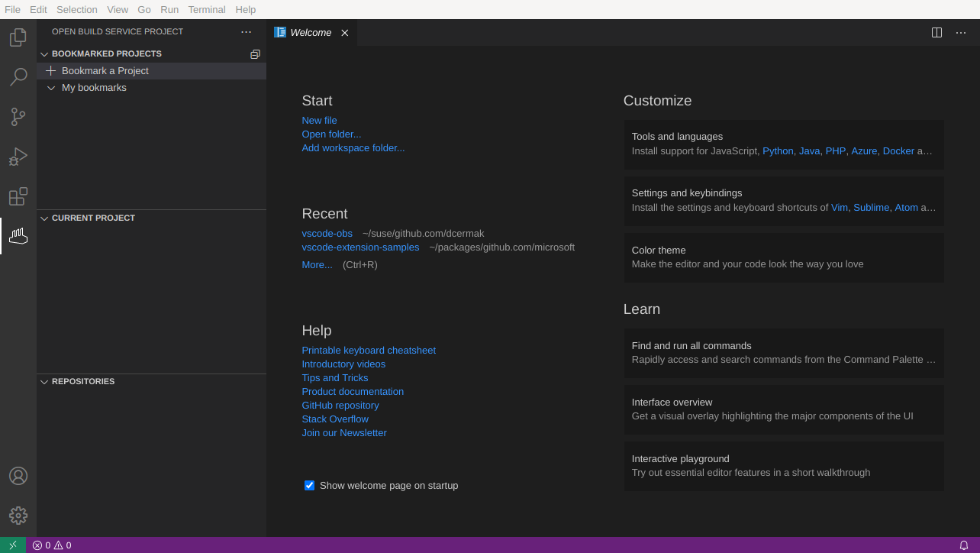Open Introductory videos link
The height and width of the screenshot is (553, 980).
343,364
